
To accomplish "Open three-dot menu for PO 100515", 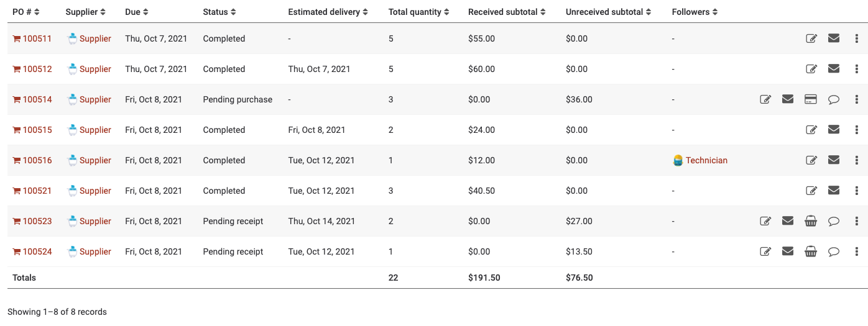I will click(x=857, y=130).
